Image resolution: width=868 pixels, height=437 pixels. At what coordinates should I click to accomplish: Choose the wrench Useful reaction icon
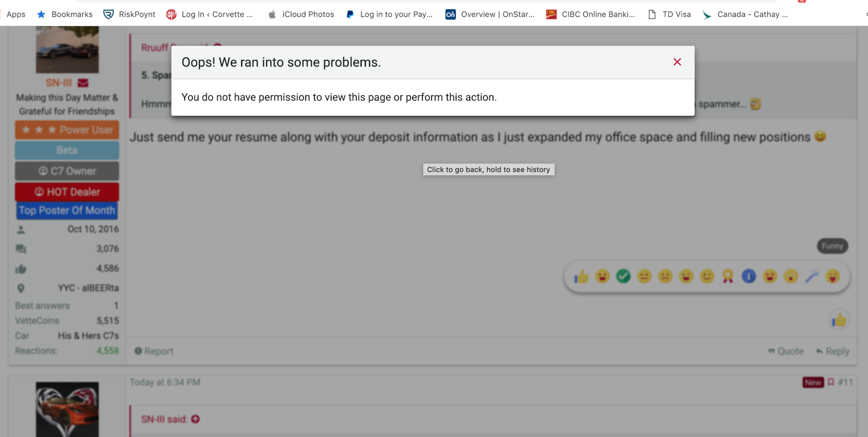click(812, 276)
